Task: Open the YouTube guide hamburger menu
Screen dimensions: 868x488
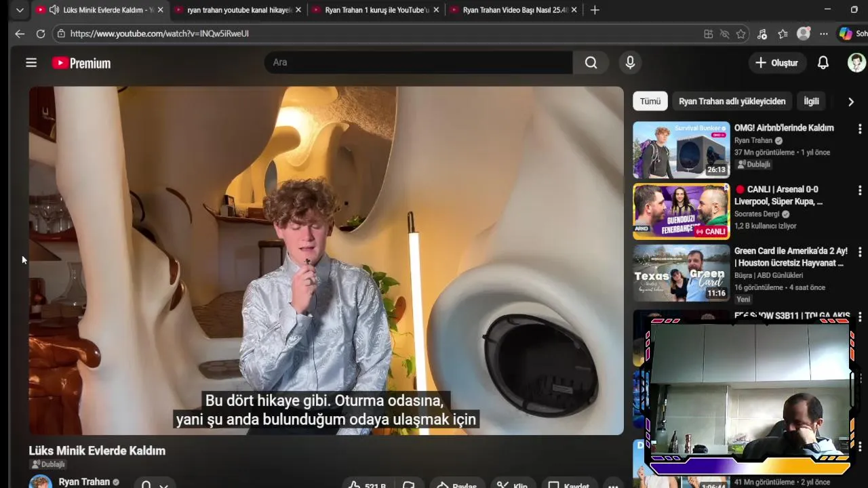Action: pos(31,63)
